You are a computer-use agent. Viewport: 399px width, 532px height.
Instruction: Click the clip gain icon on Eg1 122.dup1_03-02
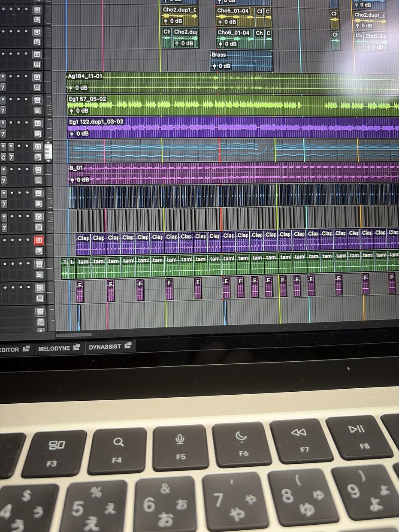point(72,134)
